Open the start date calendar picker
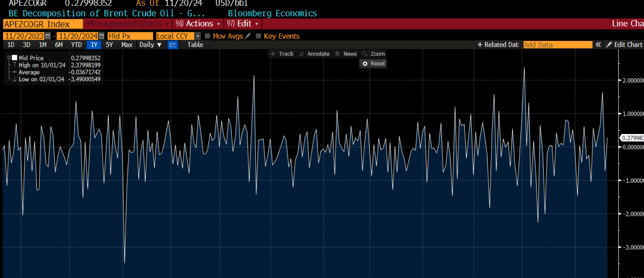The width and height of the screenshot is (644, 278). pyautogui.click(x=48, y=36)
